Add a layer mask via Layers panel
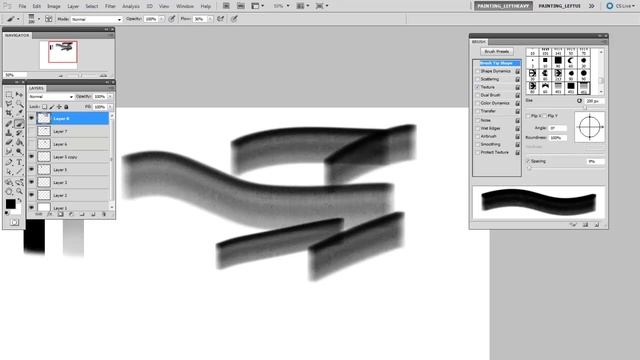Image resolution: width=640 pixels, height=360 pixels. coord(60,214)
